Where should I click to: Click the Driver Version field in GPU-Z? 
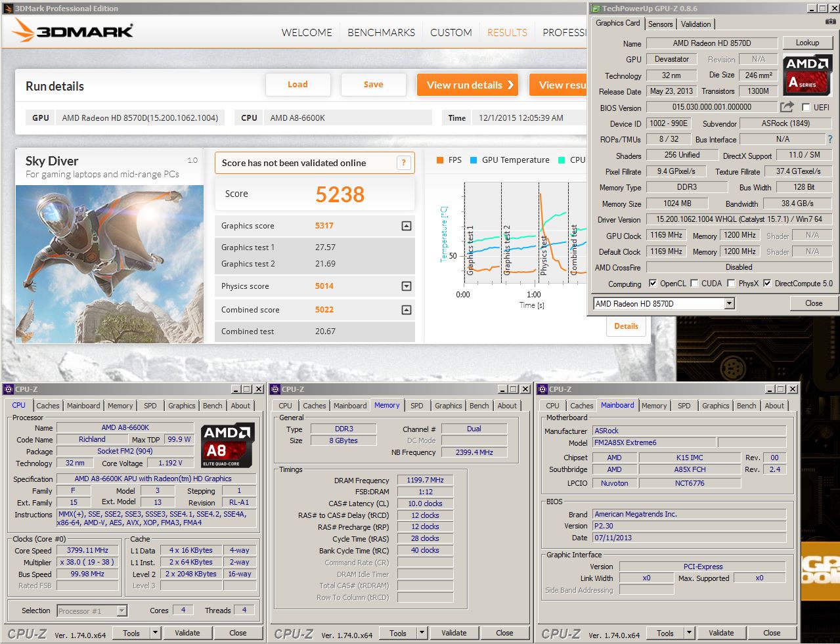click(739, 219)
